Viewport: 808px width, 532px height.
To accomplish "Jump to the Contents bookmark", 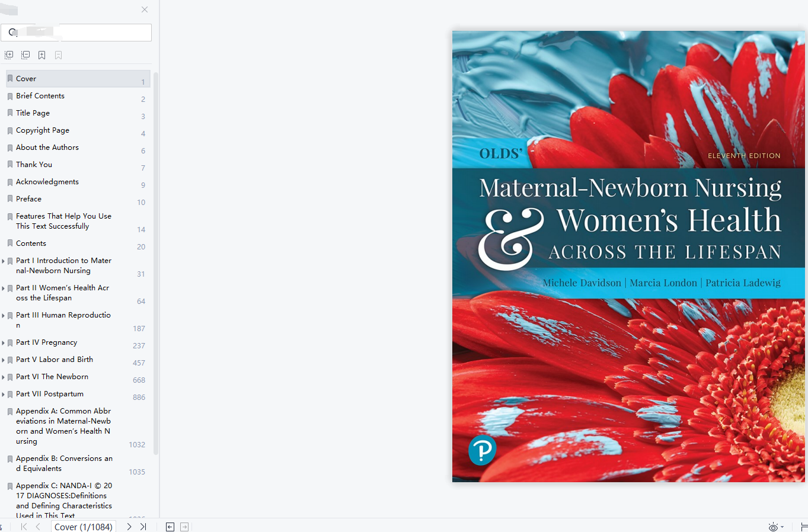I will click(x=31, y=243).
